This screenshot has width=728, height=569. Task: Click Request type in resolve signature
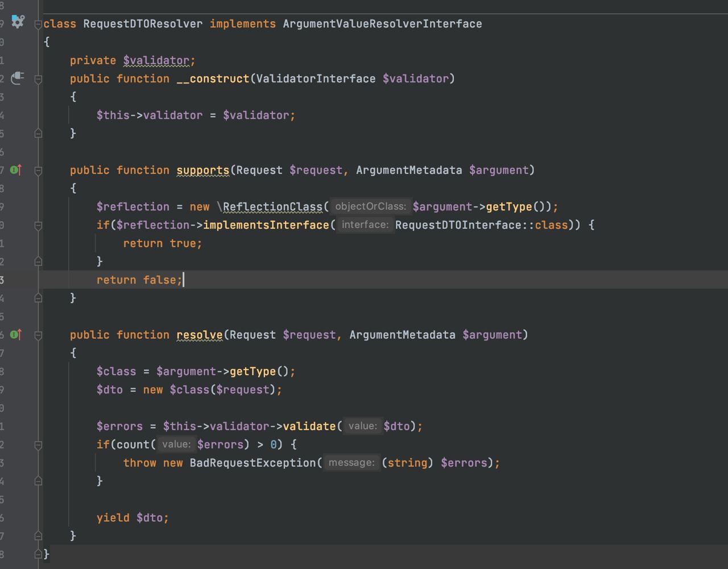point(253,335)
